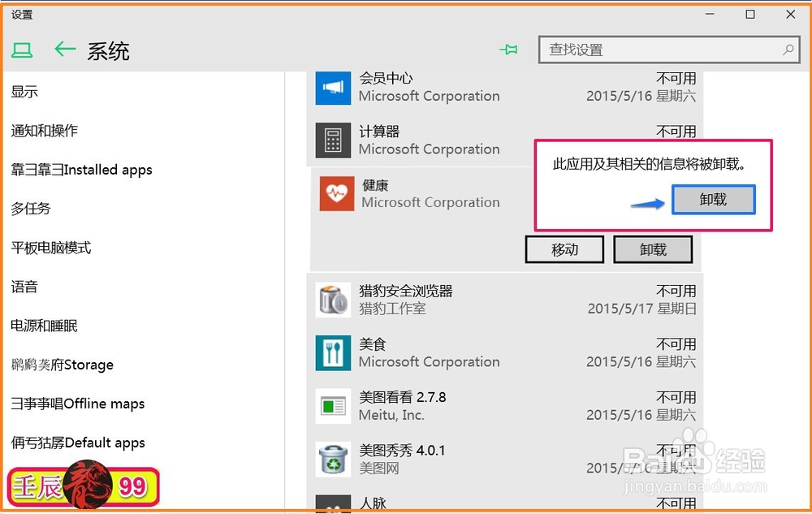Select the 计算器 calculator app icon
This screenshot has width=812, height=514.
click(334, 140)
